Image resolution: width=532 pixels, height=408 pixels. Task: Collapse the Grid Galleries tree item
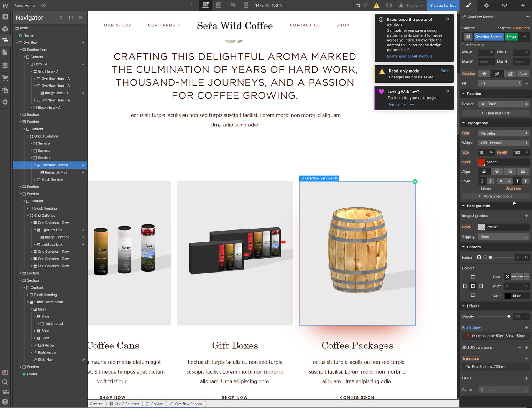pos(28,216)
